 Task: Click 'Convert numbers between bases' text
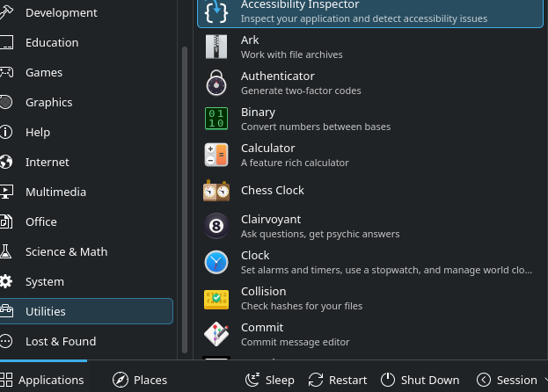pos(316,127)
